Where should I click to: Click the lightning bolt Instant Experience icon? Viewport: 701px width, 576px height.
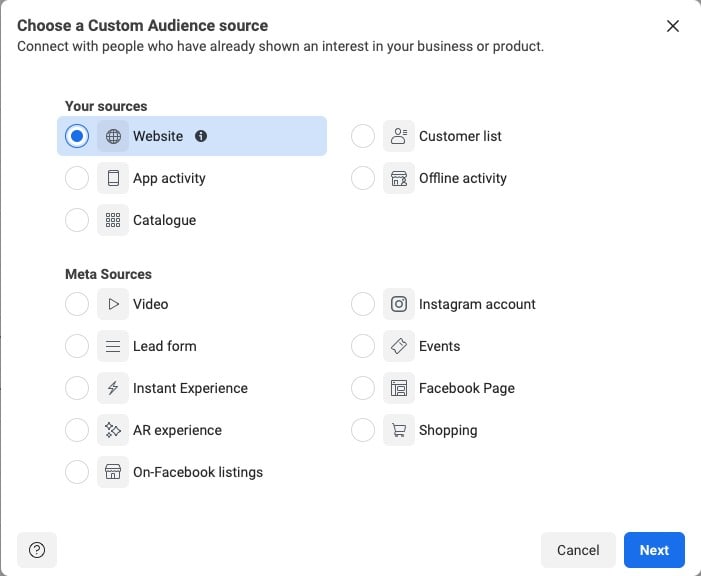coord(113,388)
